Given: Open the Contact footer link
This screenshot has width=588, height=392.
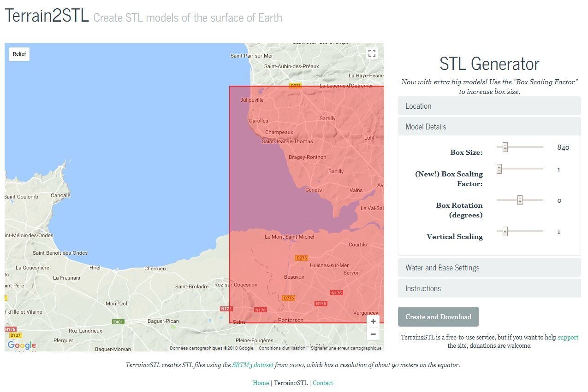Looking at the screenshot, I should [323, 383].
